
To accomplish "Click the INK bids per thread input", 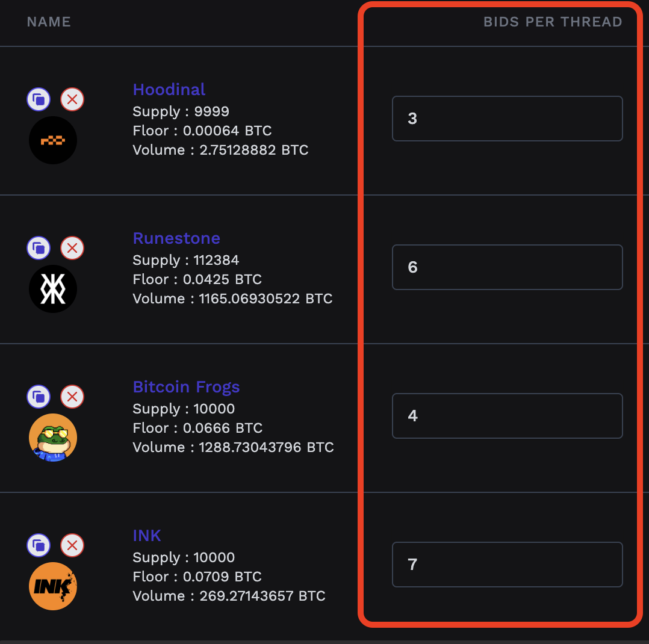I will pos(507,565).
